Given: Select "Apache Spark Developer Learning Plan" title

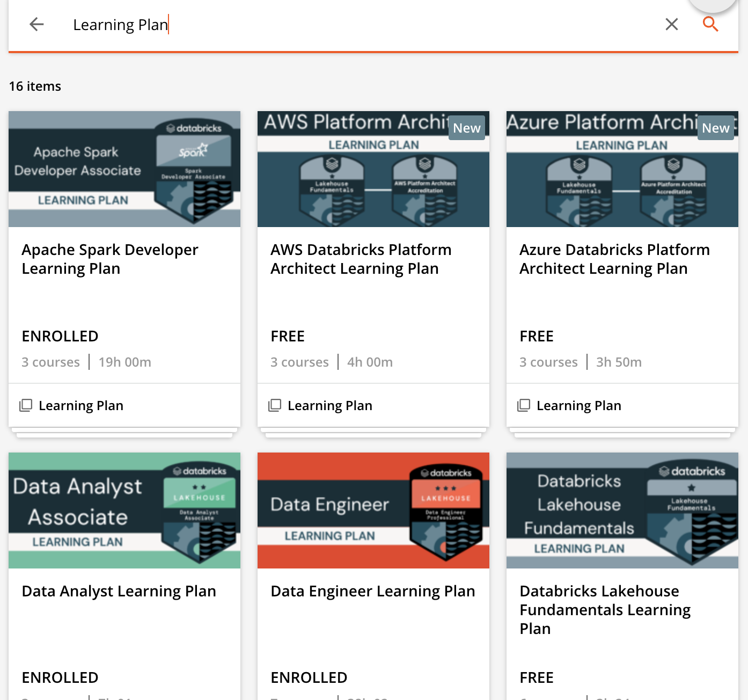Looking at the screenshot, I should point(110,259).
